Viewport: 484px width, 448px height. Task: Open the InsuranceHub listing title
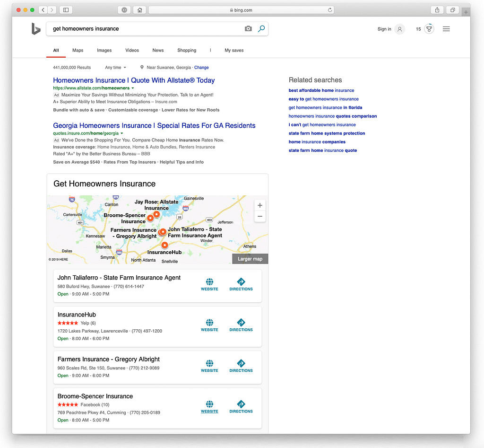point(77,315)
